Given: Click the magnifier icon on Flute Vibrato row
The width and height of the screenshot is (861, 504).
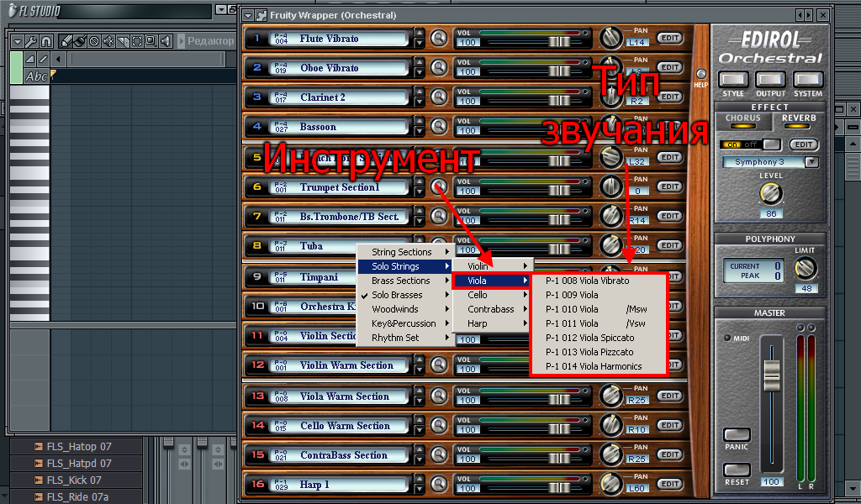Looking at the screenshot, I should (x=438, y=39).
